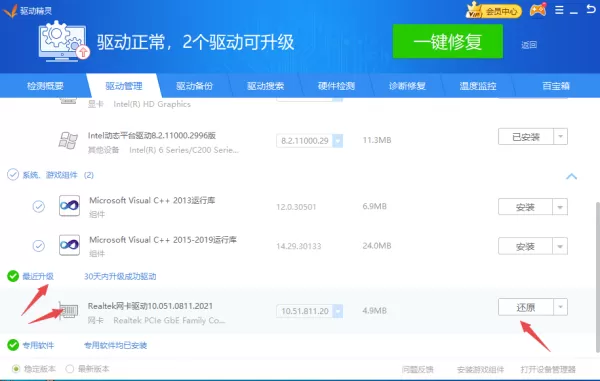
Task: Click the Visual C++ 2015-2019 runtime icon
Action: point(69,245)
